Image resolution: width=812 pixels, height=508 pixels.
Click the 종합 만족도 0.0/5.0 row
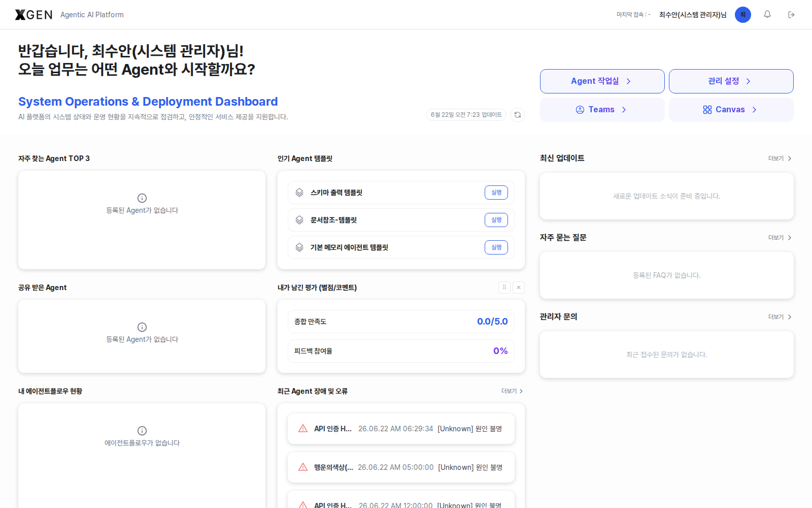401,322
